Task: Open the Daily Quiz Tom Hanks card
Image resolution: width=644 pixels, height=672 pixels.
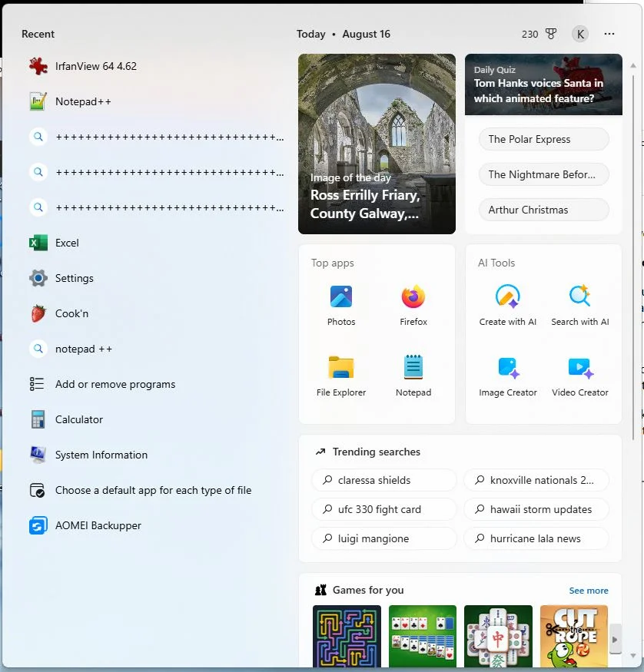Action: [543, 84]
